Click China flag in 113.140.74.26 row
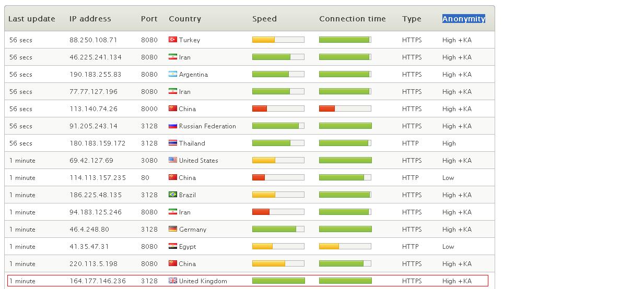 pos(173,109)
